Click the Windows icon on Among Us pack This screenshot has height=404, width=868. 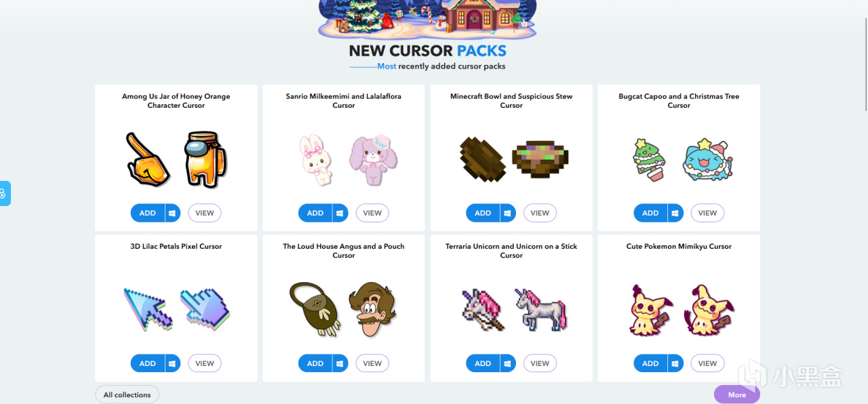[x=173, y=213]
